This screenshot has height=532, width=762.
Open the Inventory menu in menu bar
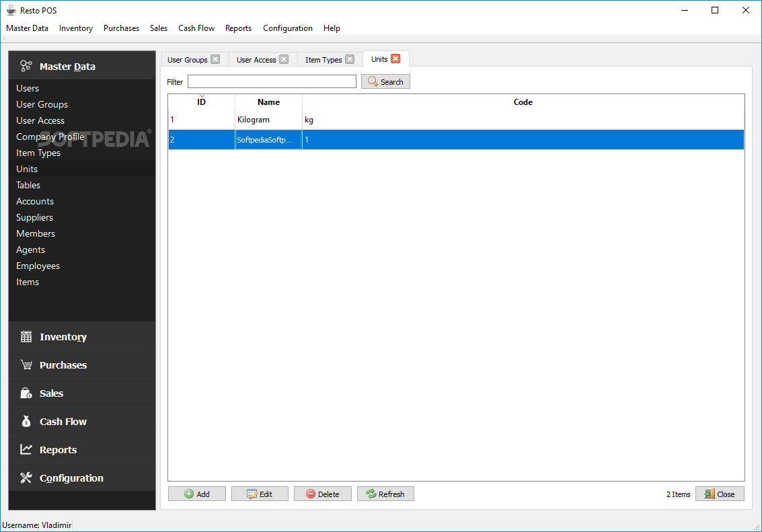pos(76,28)
